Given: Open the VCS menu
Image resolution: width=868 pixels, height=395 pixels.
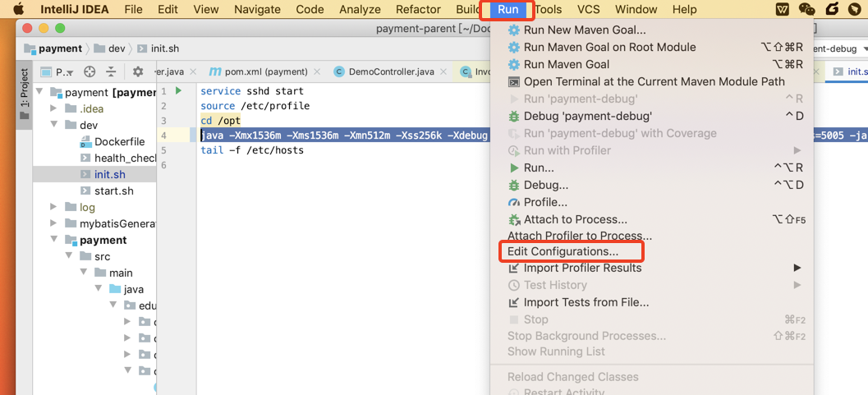Looking at the screenshot, I should [x=589, y=9].
